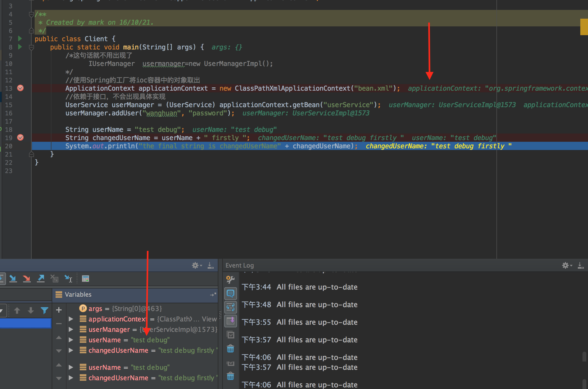Click the args parameter icon
Image resolution: width=588 pixels, height=389 pixels.
(83, 308)
